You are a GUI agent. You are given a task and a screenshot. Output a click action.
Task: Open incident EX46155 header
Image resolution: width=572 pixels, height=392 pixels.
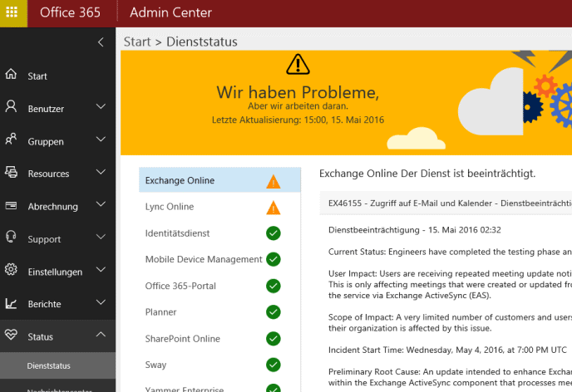(446, 203)
